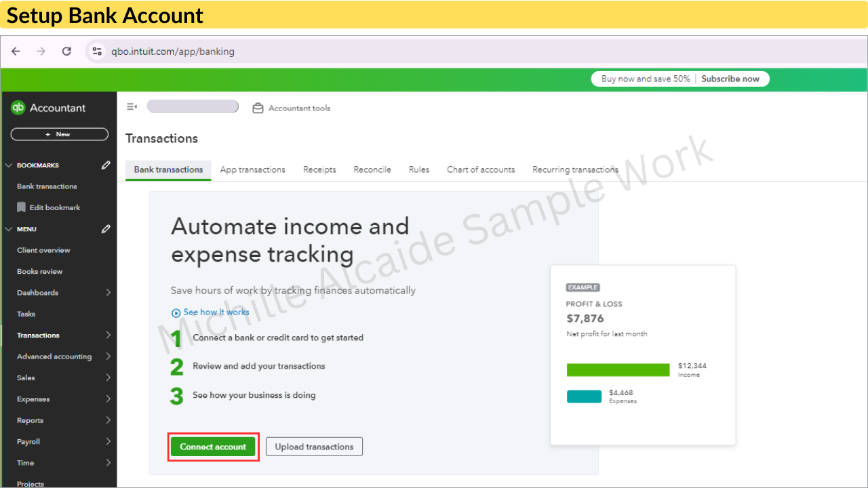
Task: Edit bookmarks using the pencil icon
Action: click(106, 165)
